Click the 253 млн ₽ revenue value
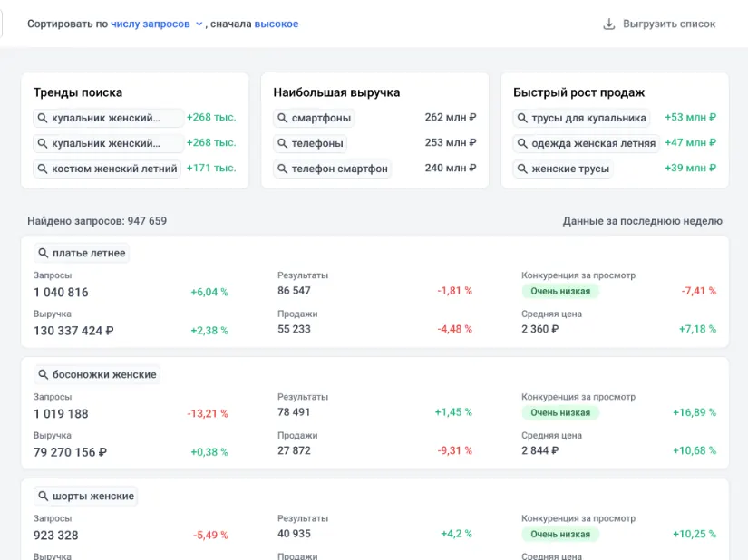This screenshot has width=748, height=560. point(451,142)
